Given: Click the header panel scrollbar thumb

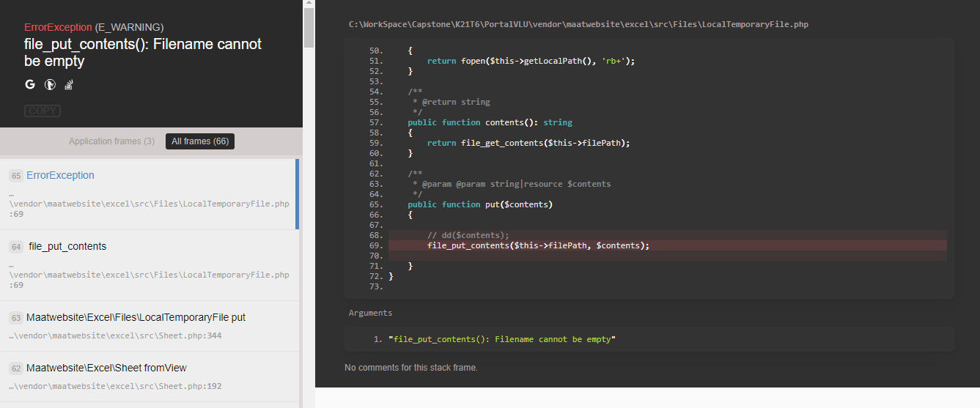Looking at the screenshot, I should tap(309, 27).
